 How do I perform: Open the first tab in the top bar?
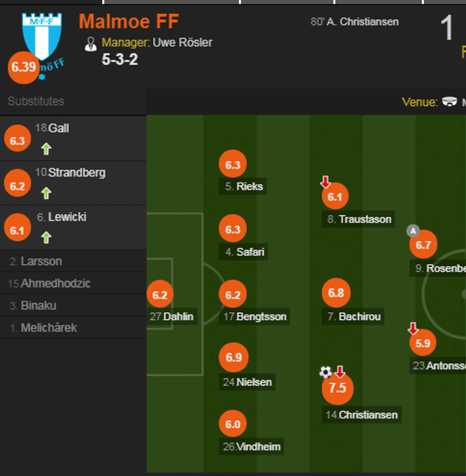coord(50,4)
